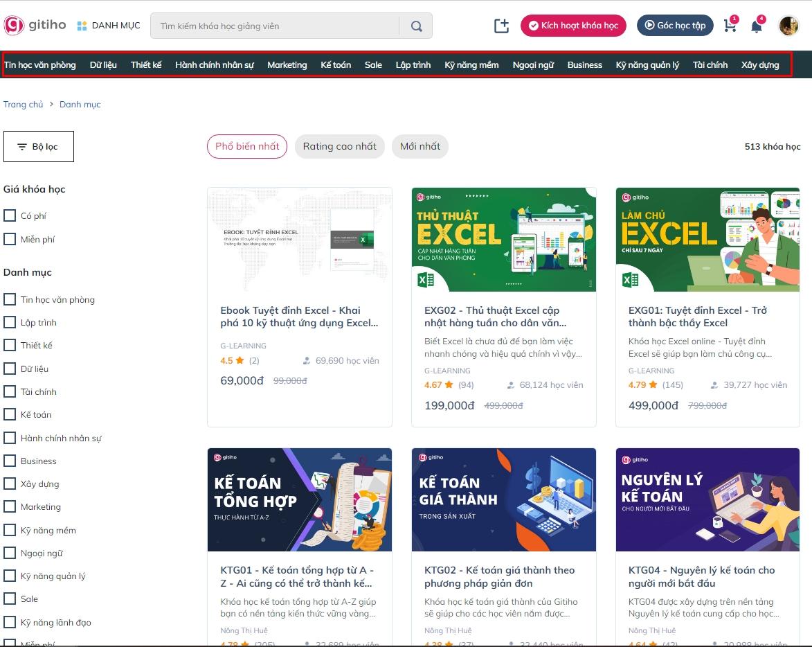
Task: Open Làm chủ Excel course thumbnail
Action: click(707, 239)
